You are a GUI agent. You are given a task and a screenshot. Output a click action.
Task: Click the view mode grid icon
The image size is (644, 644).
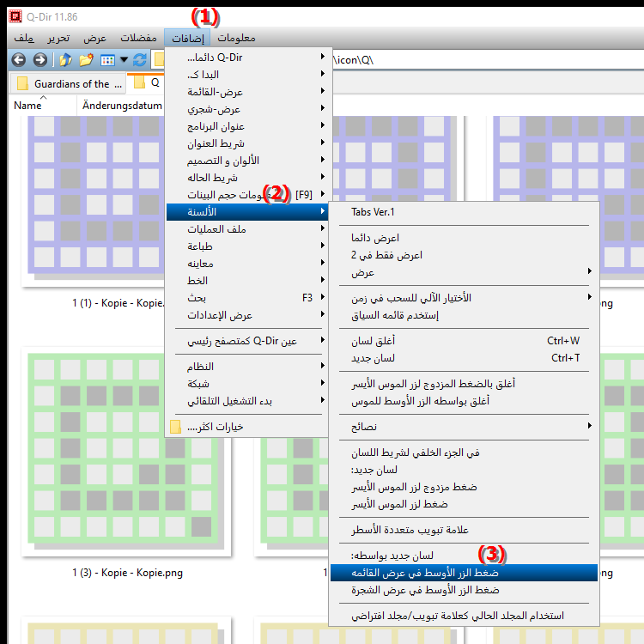pyautogui.click(x=107, y=60)
